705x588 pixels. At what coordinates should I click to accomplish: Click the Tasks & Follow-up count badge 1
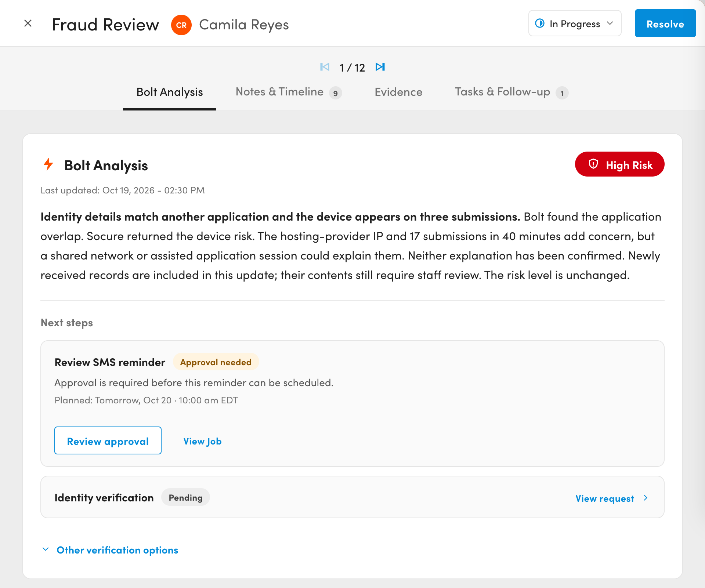click(562, 93)
